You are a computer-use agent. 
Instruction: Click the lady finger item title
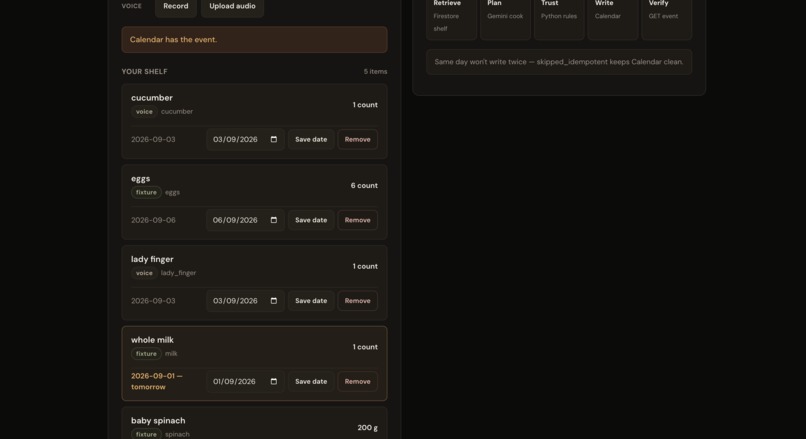click(x=152, y=259)
